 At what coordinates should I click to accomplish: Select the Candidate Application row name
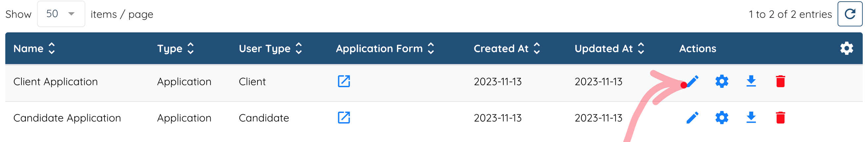[x=67, y=118]
